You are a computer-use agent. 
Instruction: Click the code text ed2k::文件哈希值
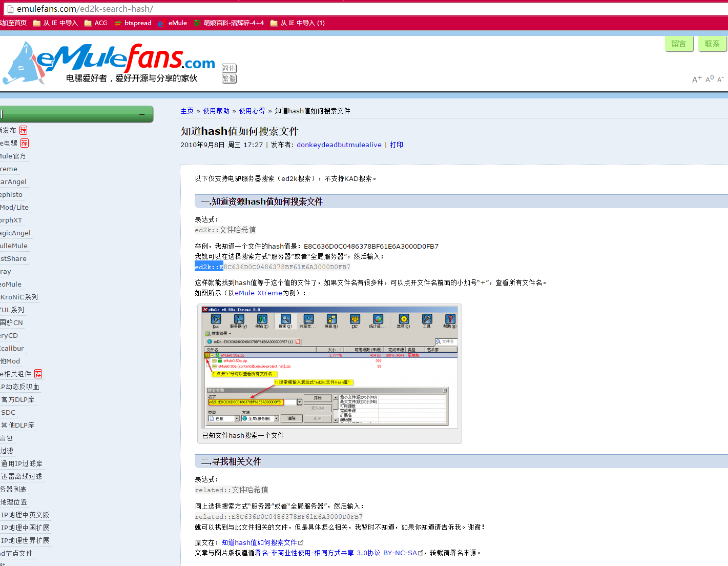tap(225, 230)
